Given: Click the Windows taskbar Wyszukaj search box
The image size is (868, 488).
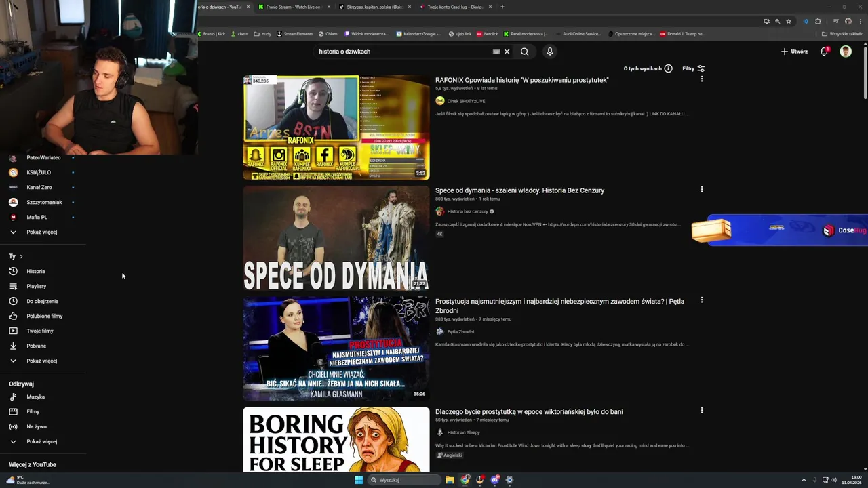Looking at the screenshot, I should tap(405, 480).
